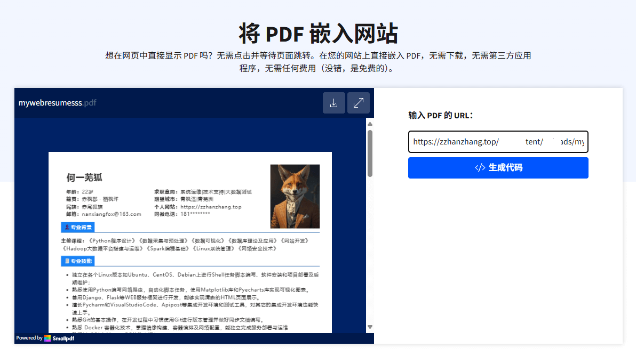This screenshot has height=364, width=636.
Task: Click the PDF viewer scrollbar thumb
Action: [x=370, y=153]
